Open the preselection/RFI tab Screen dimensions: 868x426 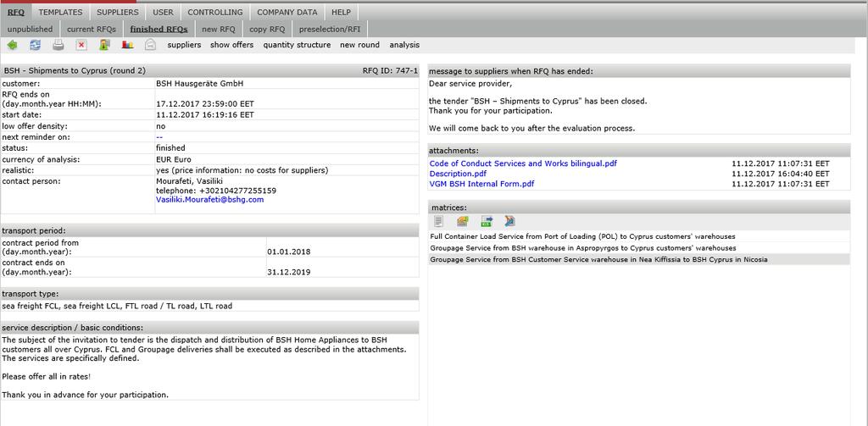click(330, 30)
